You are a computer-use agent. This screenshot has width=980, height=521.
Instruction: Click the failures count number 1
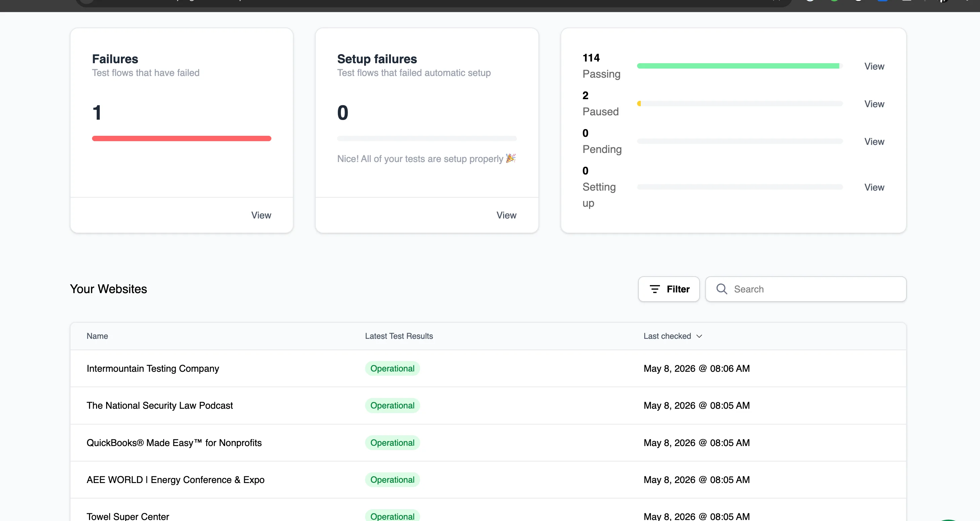(x=97, y=113)
